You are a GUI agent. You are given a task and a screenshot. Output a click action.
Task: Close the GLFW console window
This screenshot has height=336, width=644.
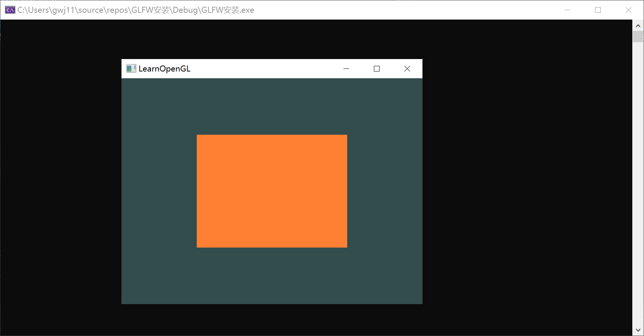pyautogui.click(x=628, y=10)
